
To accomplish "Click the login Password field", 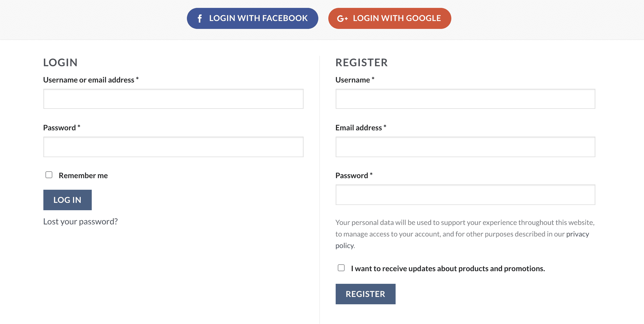I will tap(173, 147).
